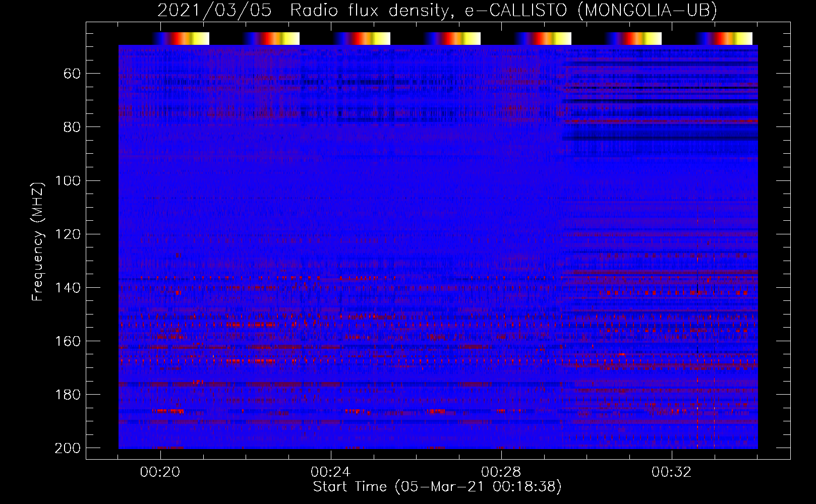Click the 'Start Time (05-Mar-21 00:18:38)' label
The height and width of the screenshot is (504, 816).
(x=437, y=487)
